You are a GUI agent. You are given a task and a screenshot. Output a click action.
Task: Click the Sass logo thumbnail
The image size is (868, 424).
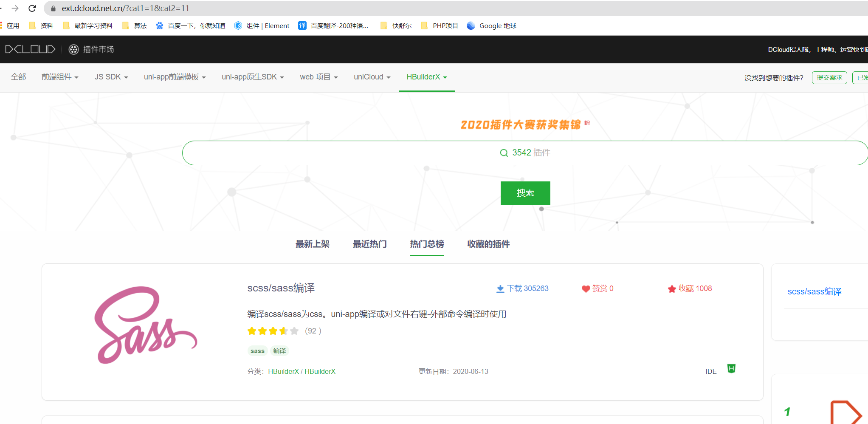click(x=146, y=325)
